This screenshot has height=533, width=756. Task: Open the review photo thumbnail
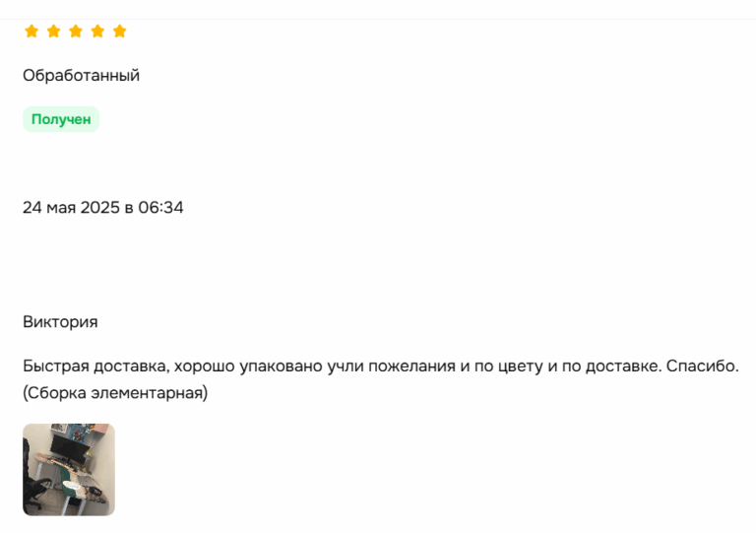(x=69, y=470)
